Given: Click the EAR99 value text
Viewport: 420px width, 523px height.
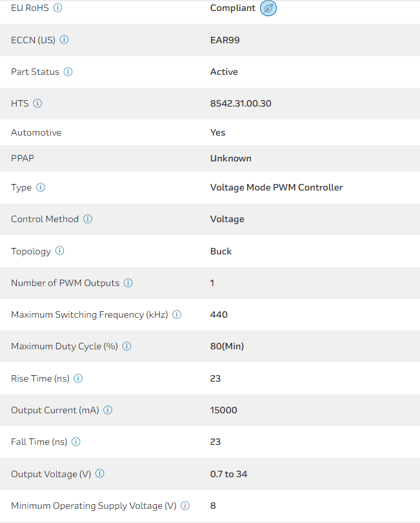Looking at the screenshot, I should tap(225, 40).
